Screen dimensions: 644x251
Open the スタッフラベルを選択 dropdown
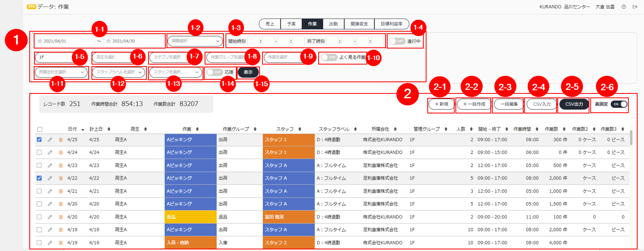(119, 72)
